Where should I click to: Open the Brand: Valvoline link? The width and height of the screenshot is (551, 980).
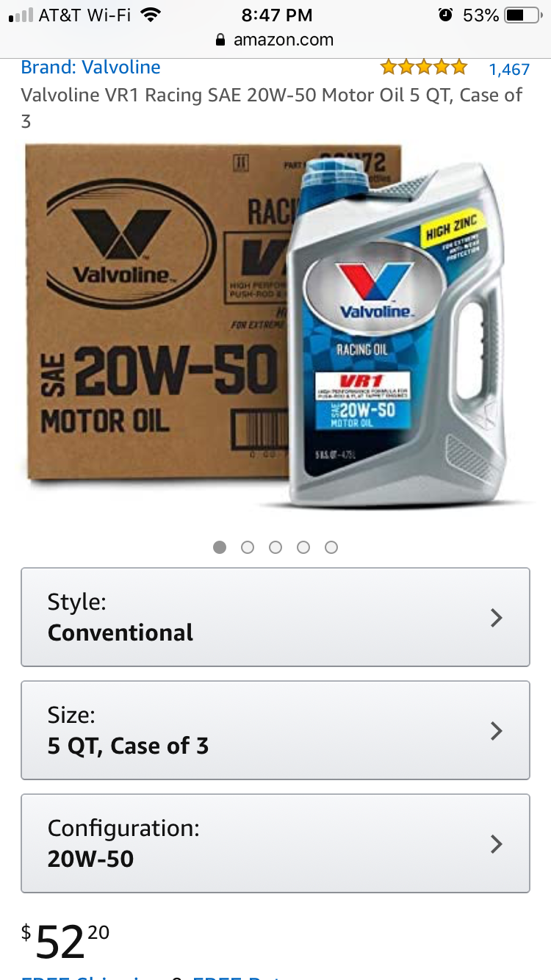click(90, 68)
